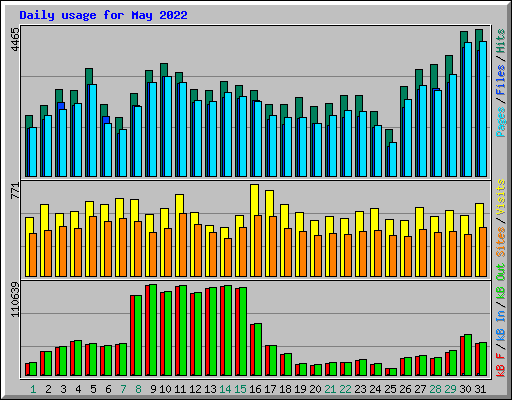Click day 6 on the x-axis

pyautogui.click(x=108, y=389)
